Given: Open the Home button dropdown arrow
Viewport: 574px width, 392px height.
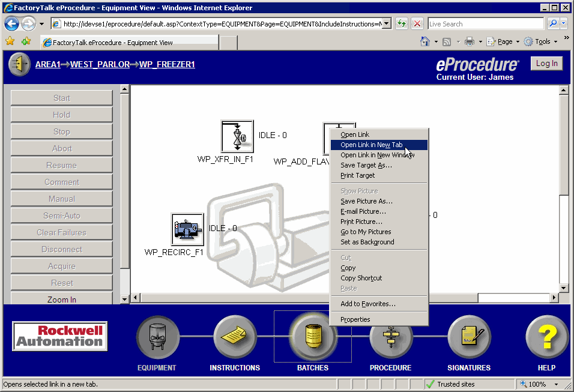Looking at the screenshot, I should (436, 42).
